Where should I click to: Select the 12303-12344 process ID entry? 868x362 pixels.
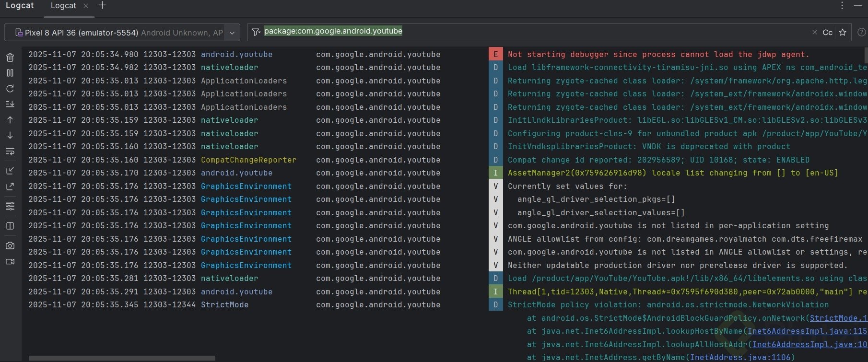[x=169, y=304]
